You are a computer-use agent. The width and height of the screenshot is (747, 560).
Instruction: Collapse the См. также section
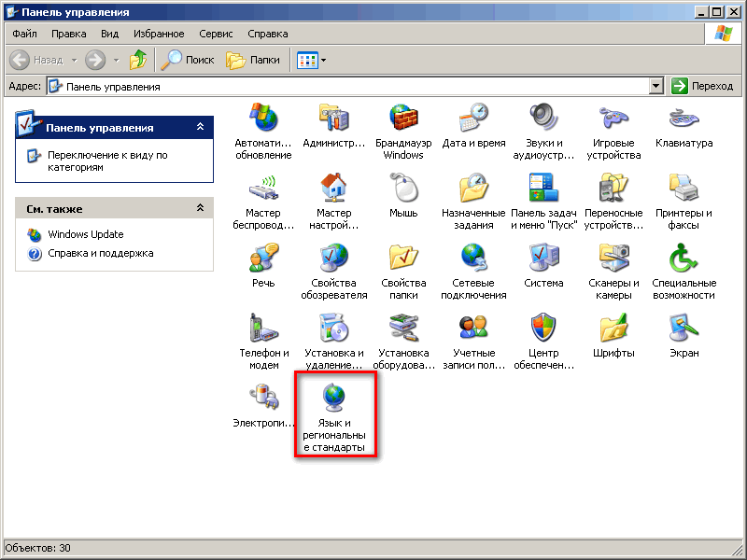click(x=200, y=209)
